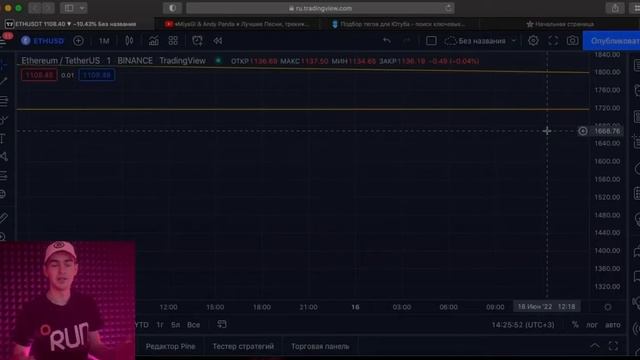Open time axis settings circle icon
Image resolution: width=640 pixels, height=360 pixels.
tap(608, 307)
